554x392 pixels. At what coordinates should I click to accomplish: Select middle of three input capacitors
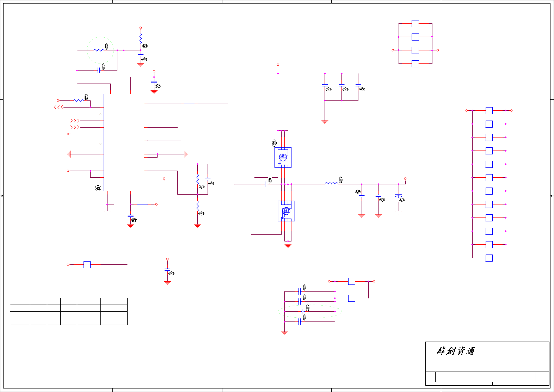tap(341, 85)
